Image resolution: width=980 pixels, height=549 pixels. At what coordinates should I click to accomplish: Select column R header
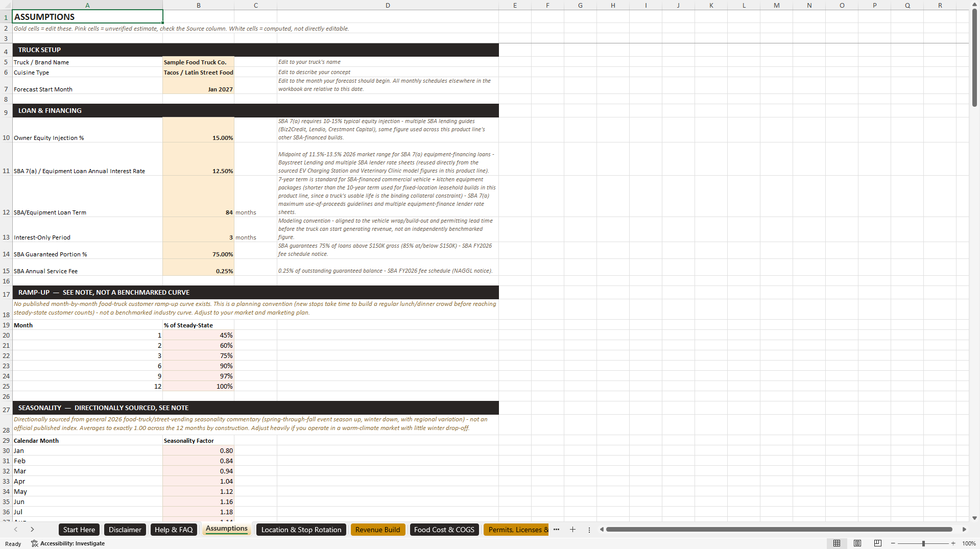coord(940,5)
